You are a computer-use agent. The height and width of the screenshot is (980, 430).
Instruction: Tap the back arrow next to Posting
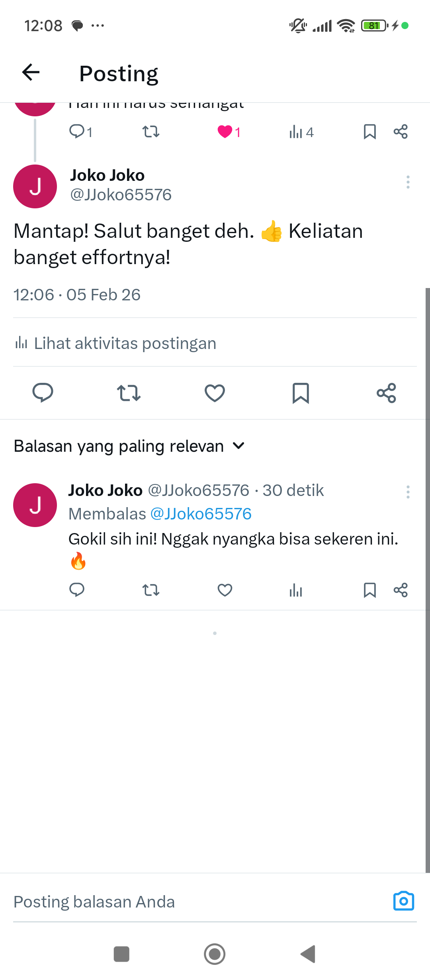coord(31,73)
